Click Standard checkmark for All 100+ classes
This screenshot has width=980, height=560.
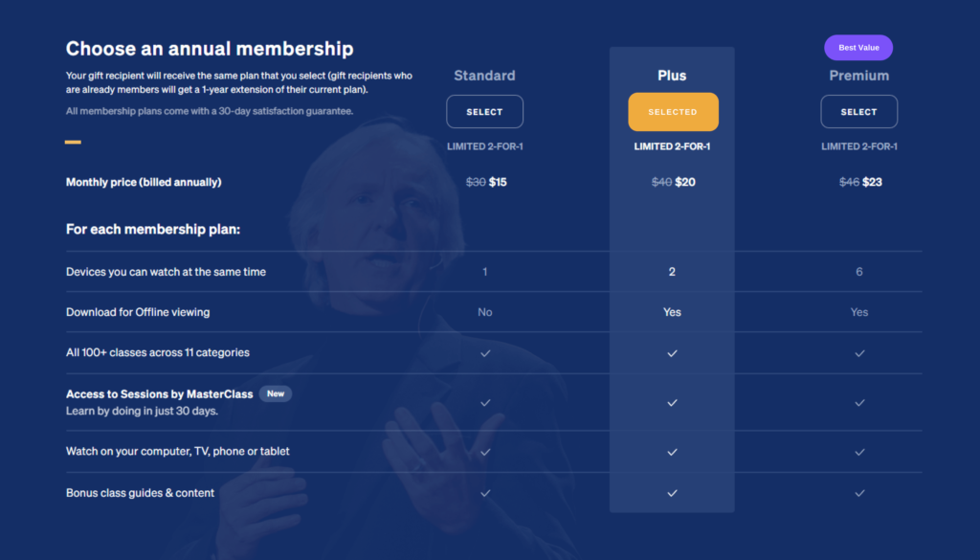point(485,353)
